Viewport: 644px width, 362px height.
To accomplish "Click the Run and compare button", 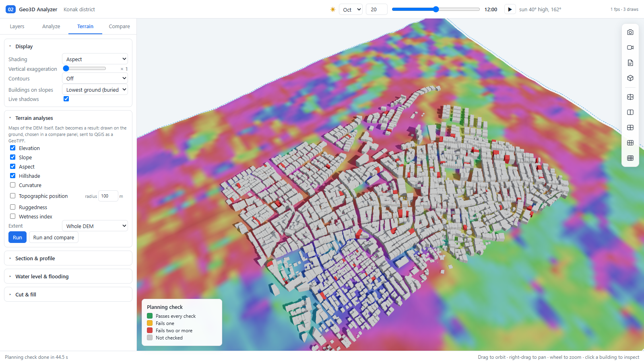I will point(54,237).
